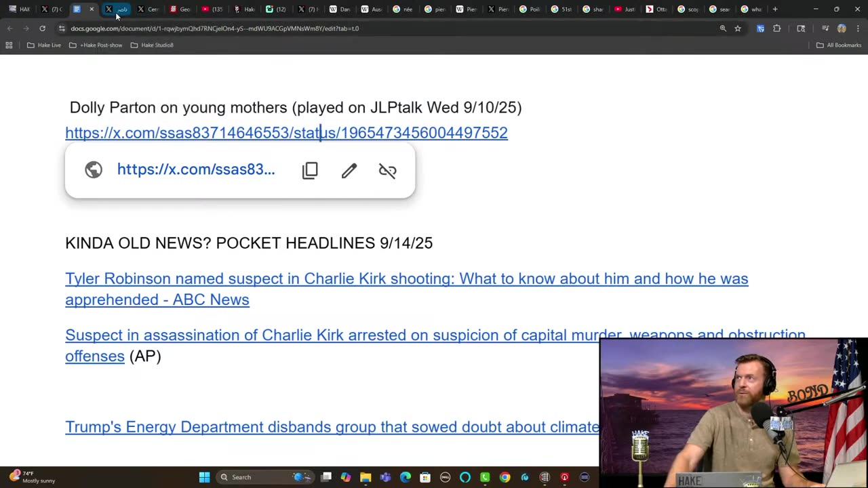The width and height of the screenshot is (868, 488).
Task: Open the +Hake Post-show bookmark folder
Action: click(96, 45)
